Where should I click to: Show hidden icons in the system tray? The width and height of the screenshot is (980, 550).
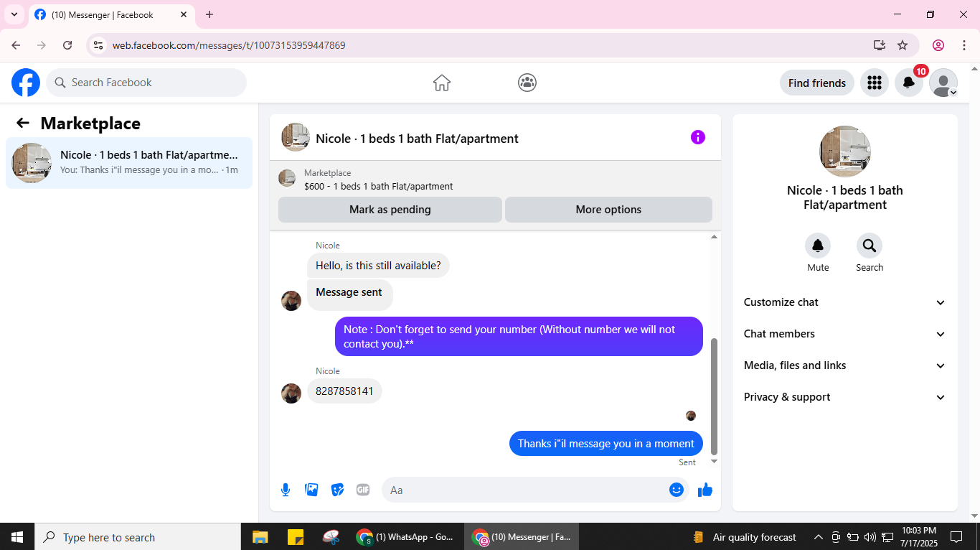[818, 537]
